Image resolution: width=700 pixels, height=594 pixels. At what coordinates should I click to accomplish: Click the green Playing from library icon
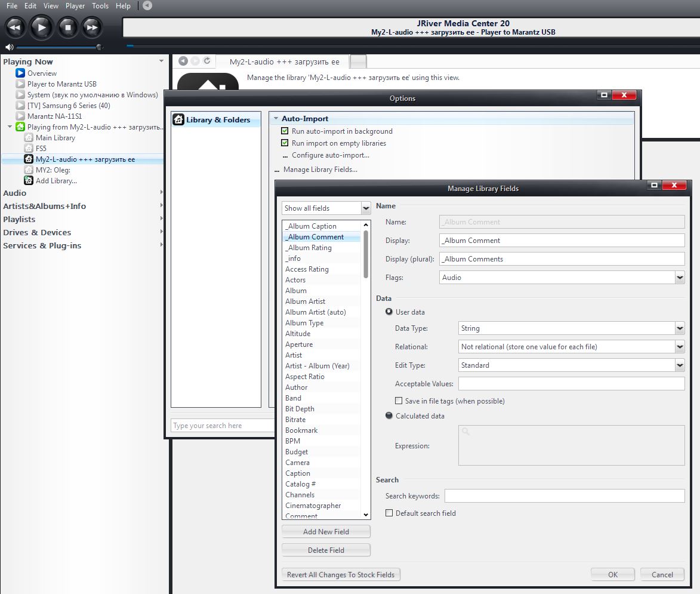coord(20,127)
